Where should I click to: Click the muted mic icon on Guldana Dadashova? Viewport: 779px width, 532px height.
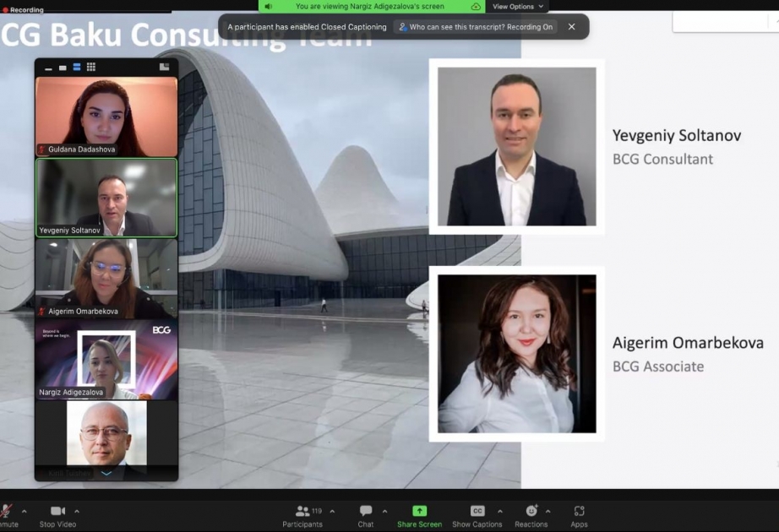pos(42,149)
